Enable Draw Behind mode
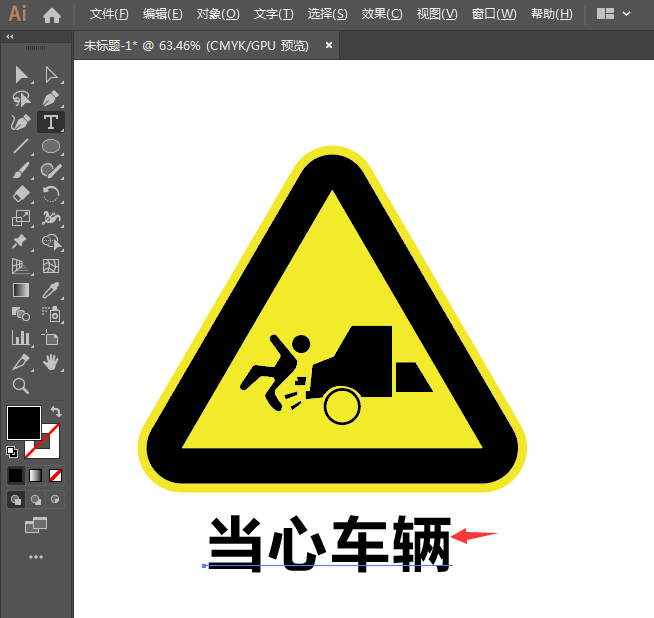 [x=36, y=500]
